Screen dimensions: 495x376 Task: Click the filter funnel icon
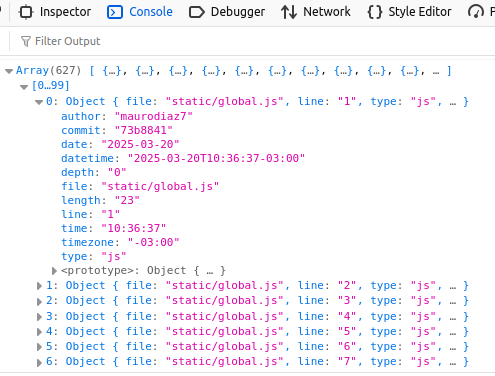point(26,41)
